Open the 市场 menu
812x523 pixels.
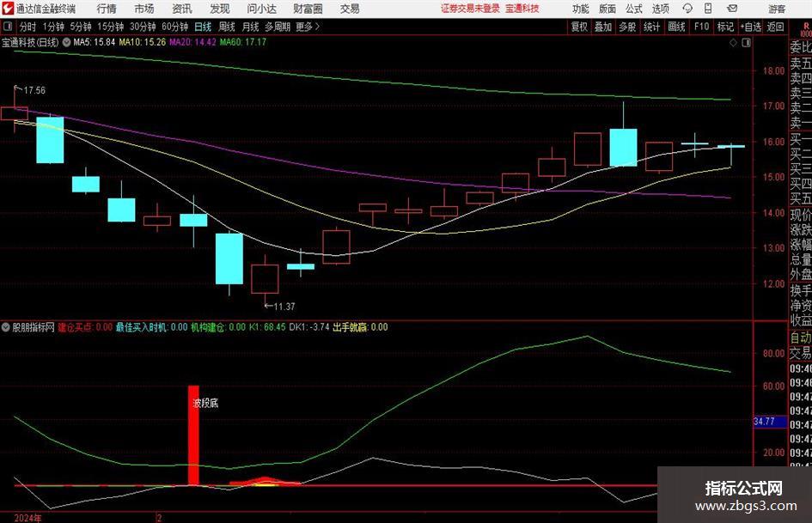coord(144,9)
